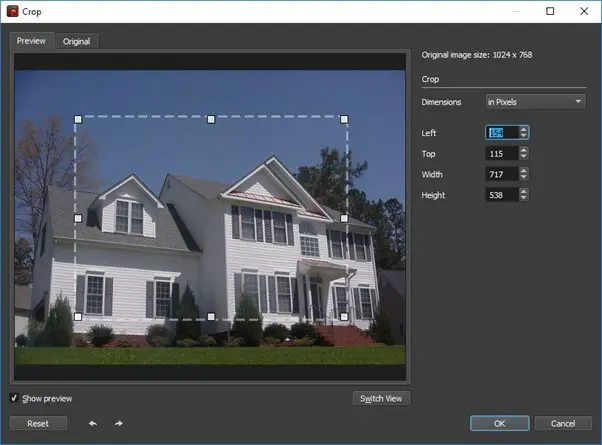This screenshot has width=602, height=445.
Task: Decrease Width value with down arrow
Action: click(524, 177)
